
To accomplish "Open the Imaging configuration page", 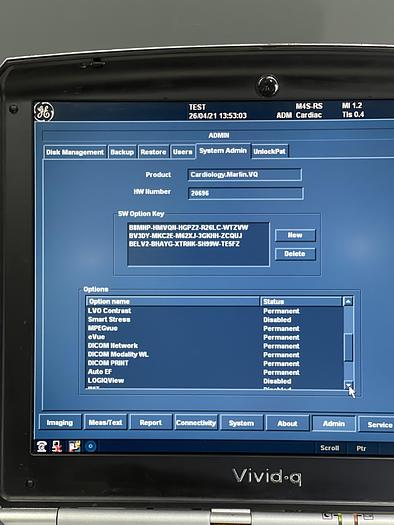I will [60, 423].
